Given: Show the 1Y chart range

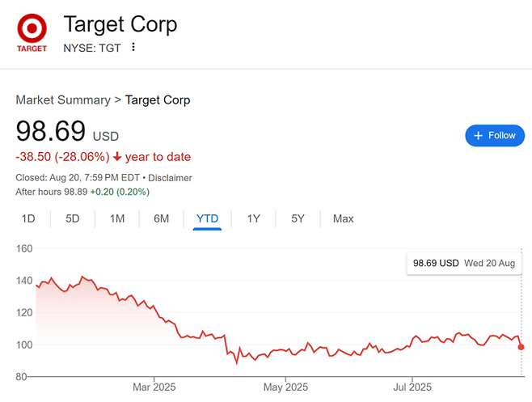Looking at the screenshot, I should click(x=254, y=218).
